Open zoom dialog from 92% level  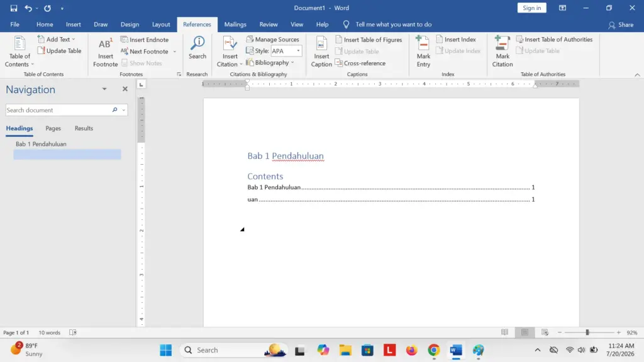coord(631,333)
